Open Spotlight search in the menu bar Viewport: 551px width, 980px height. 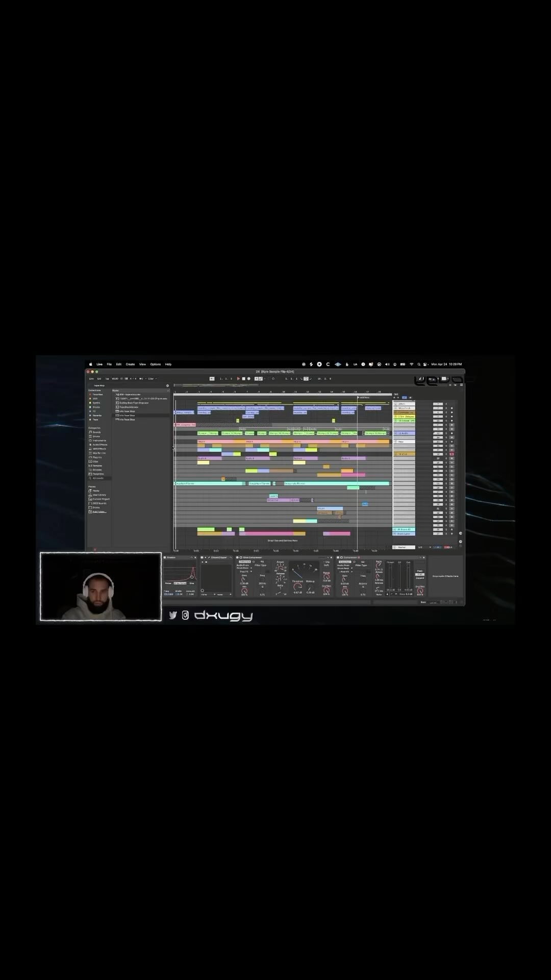(419, 364)
